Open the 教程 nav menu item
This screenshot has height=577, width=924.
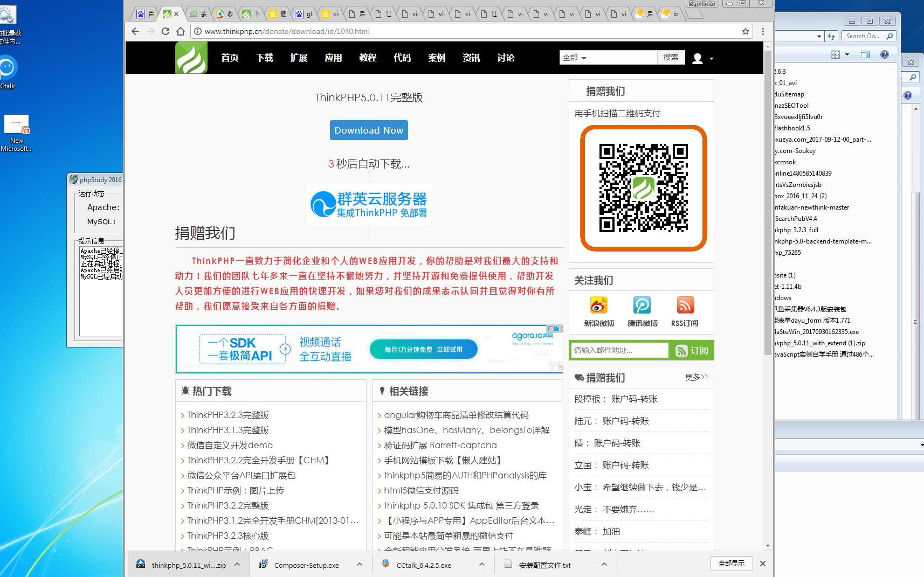pyautogui.click(x=368, y=58)
